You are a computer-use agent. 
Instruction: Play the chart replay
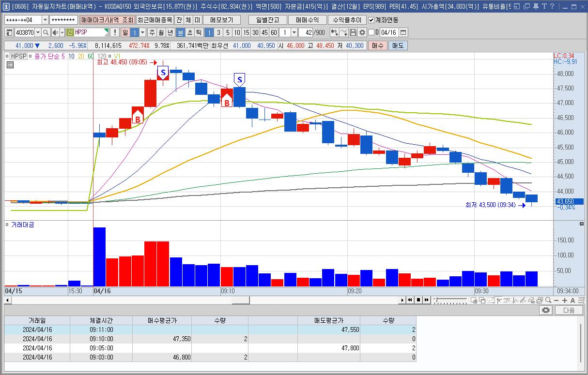[402, 300]
